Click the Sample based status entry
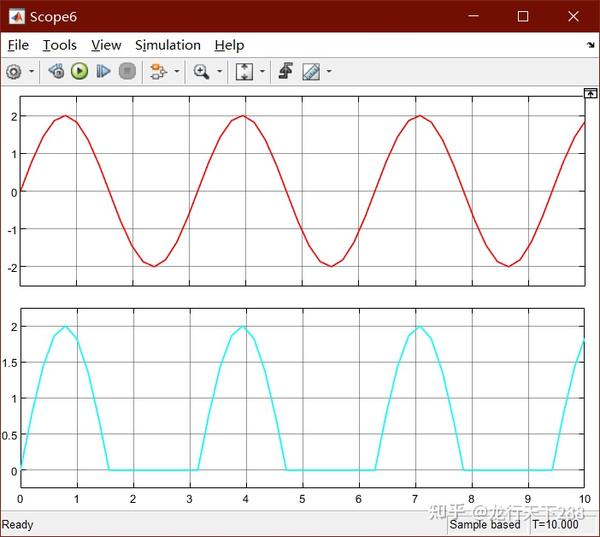The image size is (600, 537). point(485,524)
